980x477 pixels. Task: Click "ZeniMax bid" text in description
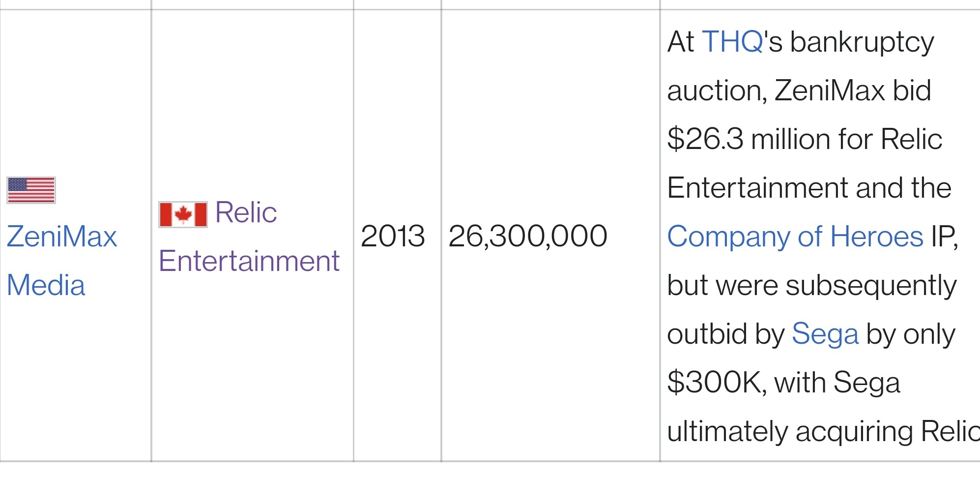pos(853,90)
